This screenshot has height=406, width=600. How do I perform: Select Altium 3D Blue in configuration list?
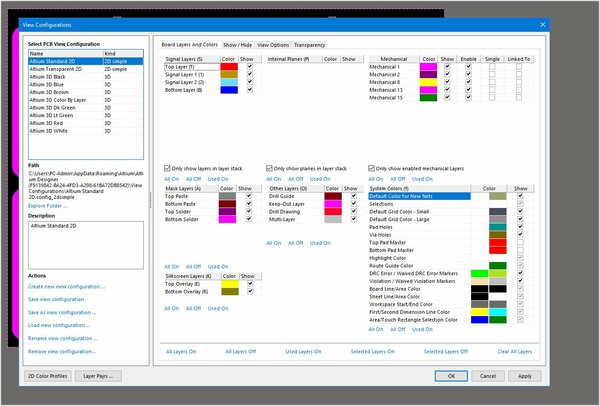[86, 85]
